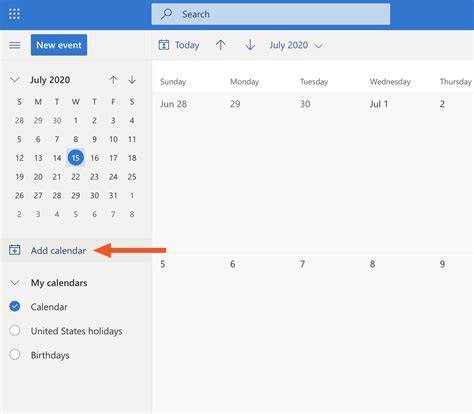This screenshot has width=474, height=414.
Task: Uncheck the Calendar checkbox
Action: click(15, 306)
